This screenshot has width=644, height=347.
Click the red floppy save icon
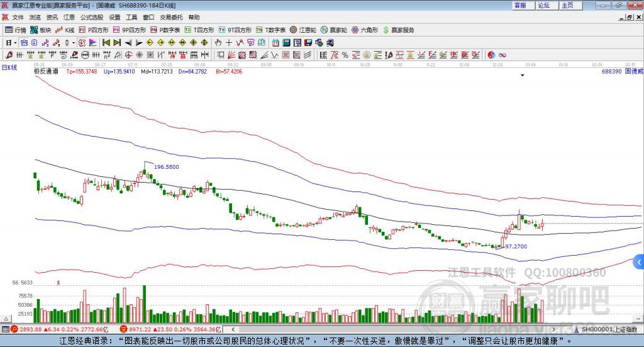click(x=308, y=43)
